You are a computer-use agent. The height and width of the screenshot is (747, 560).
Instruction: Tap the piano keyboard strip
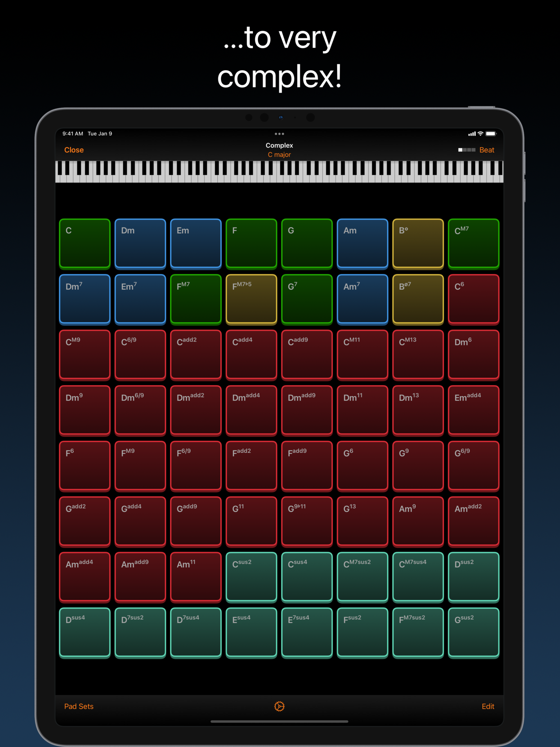[x=279, y=172]
